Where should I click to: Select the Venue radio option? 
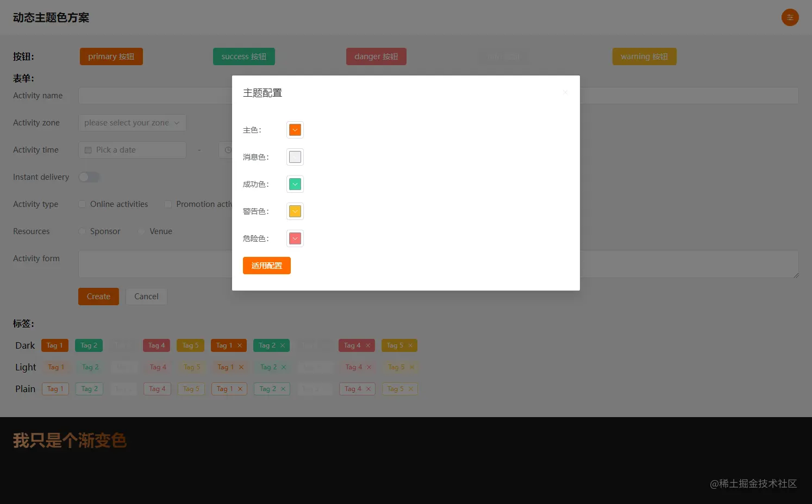click(142, 231)
